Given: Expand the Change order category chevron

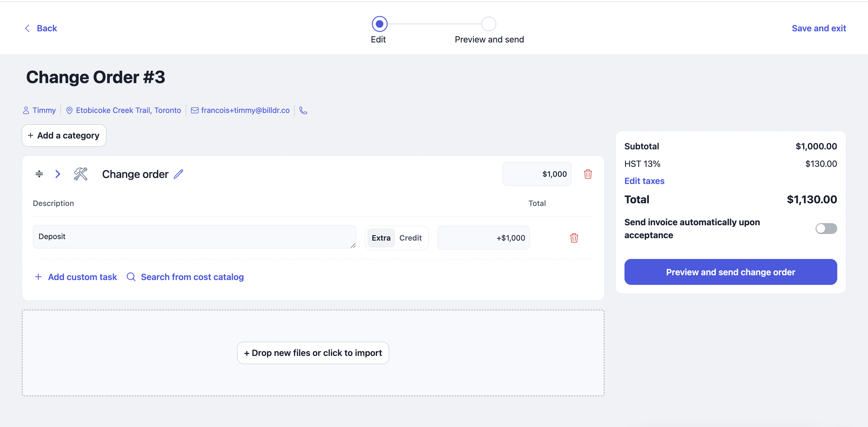Looking at the screenshot, I should [58, 174].
